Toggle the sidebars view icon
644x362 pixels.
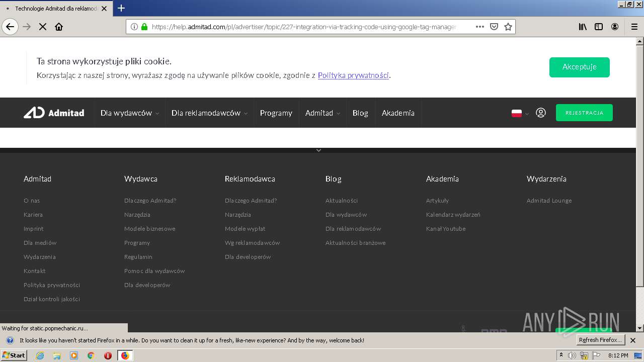click(x=599, y=27)
